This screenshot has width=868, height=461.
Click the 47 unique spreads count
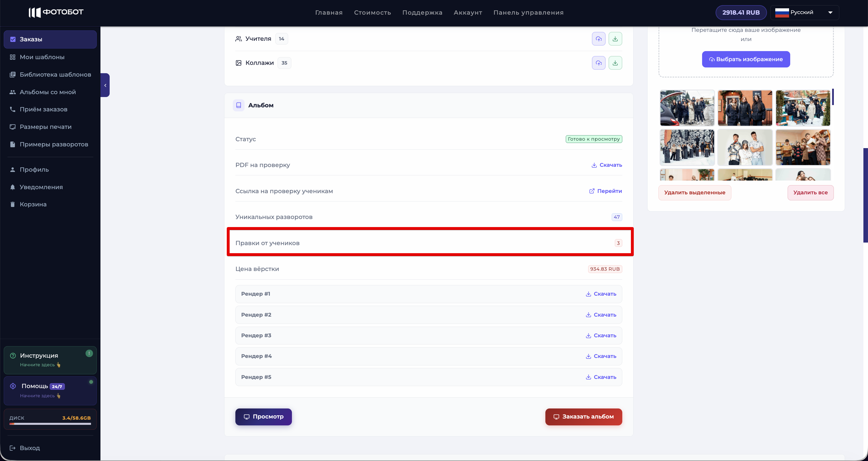click(617, 217)
